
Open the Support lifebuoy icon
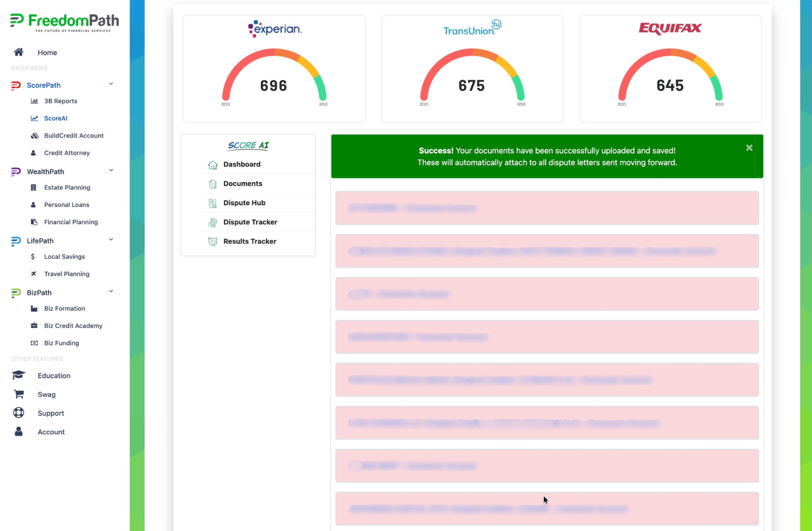point(19,413)
